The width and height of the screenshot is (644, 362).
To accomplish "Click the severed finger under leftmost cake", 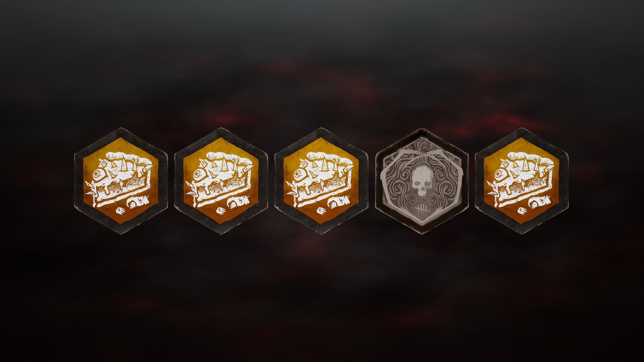I will click(x=138, y=202).
